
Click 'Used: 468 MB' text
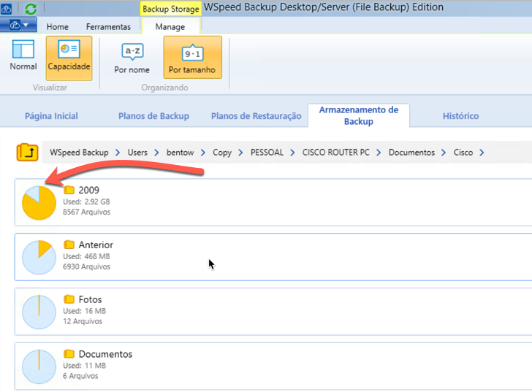pyautogui.click(x=86, y=256)
